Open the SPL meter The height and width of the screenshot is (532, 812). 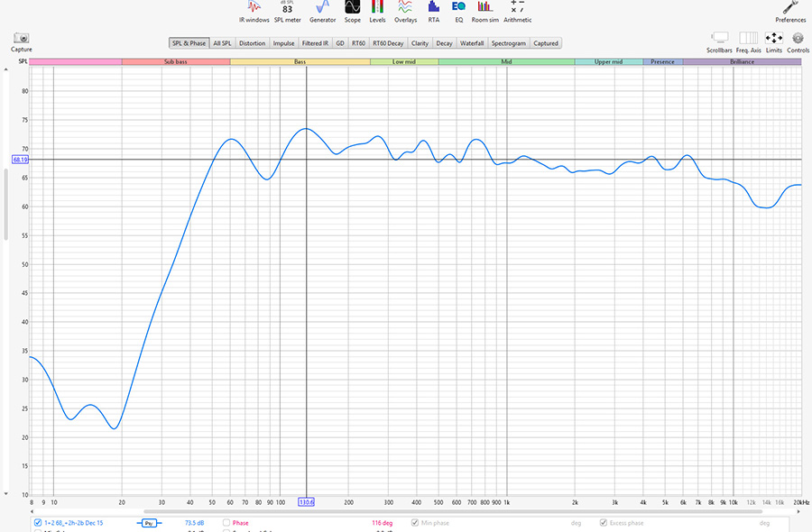pyautogui.click(x=287, y=10)
